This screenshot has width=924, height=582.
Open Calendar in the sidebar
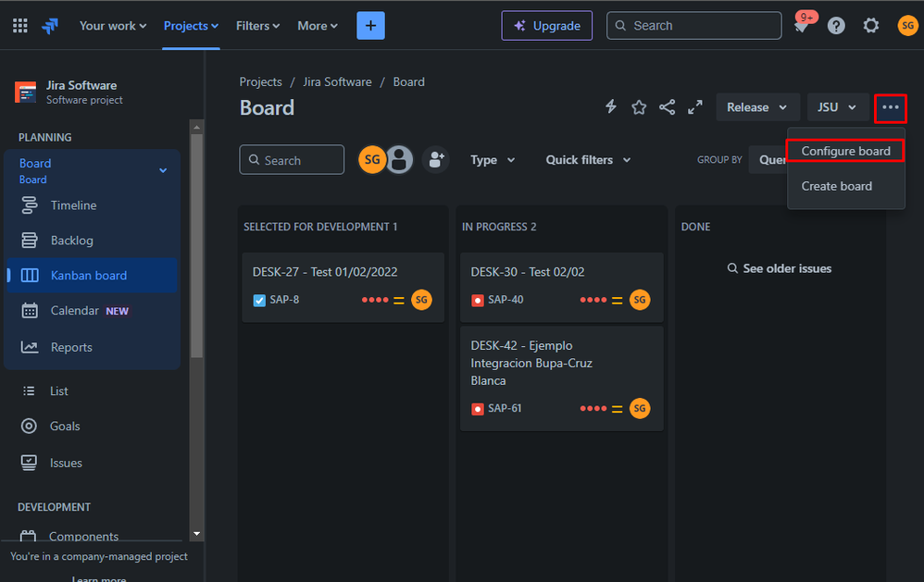click(x=92, y=311)
